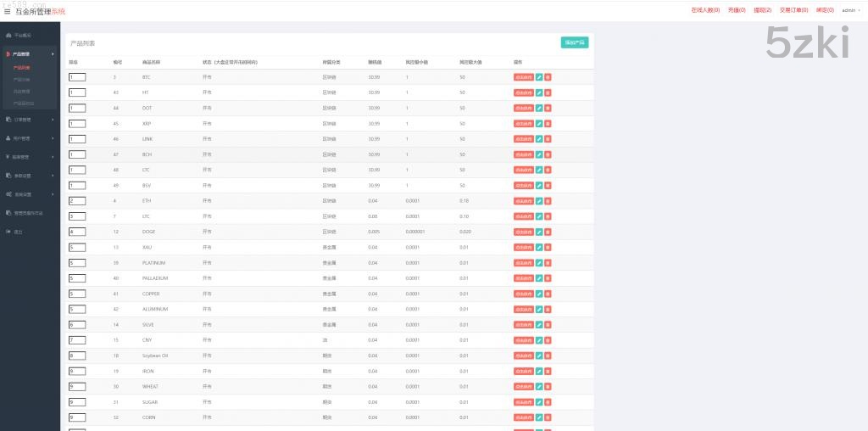The height and width of the screenshot is (431, 868).
Task: Open edit icon in the SUGAR row
Action: (539, 402)
